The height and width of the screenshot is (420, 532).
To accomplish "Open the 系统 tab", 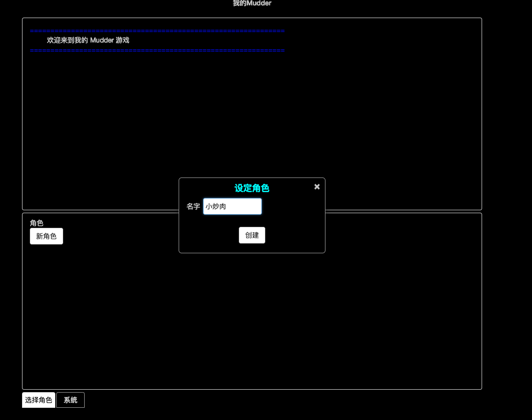I will click(70, 400).
